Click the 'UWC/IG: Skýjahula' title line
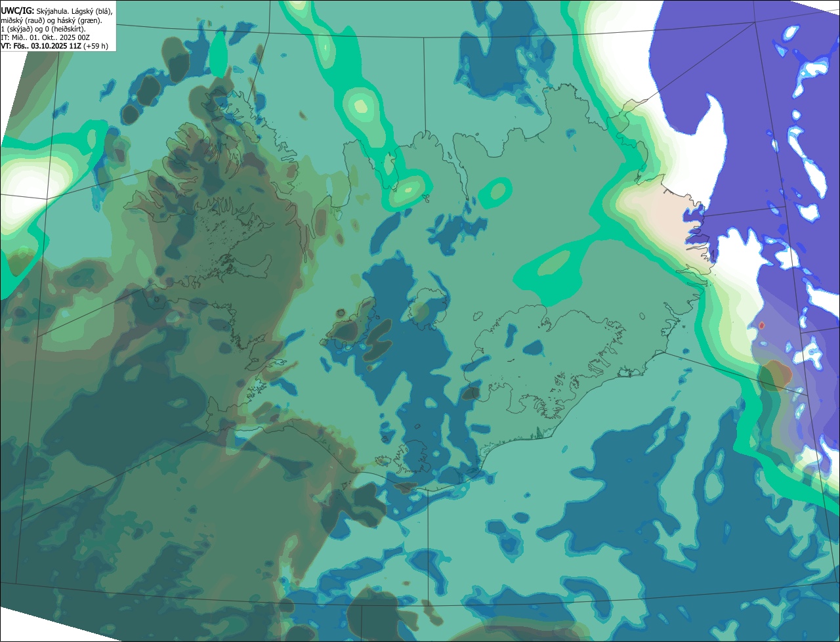Image resolution: width=840 pixels, height=642 pixels. tap(56, 11)
